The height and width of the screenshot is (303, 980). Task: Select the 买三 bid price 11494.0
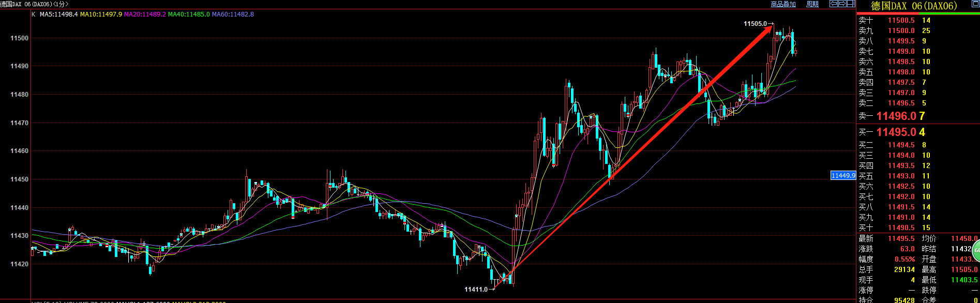[x=901, y=156]
